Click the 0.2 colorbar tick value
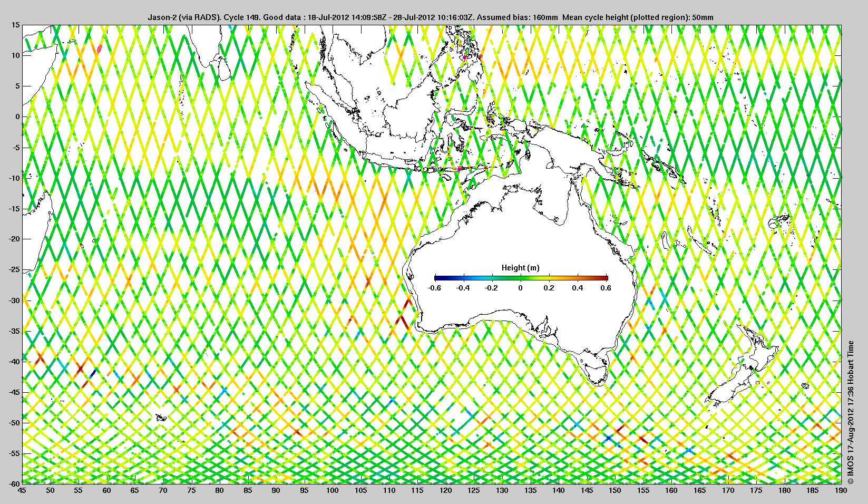The height and width of the screenshot is (504, 868). pyautogui.click(x=549, y=288)
